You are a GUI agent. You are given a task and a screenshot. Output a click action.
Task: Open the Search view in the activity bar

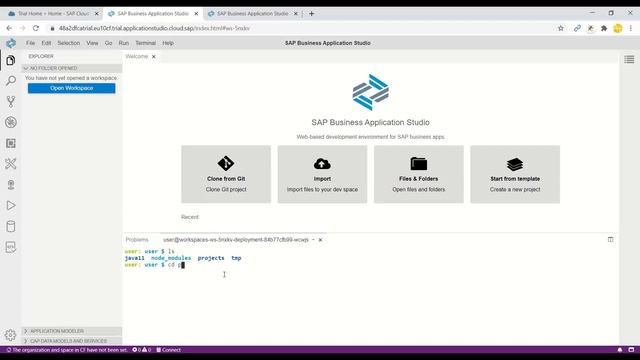[x=11, y=81]
